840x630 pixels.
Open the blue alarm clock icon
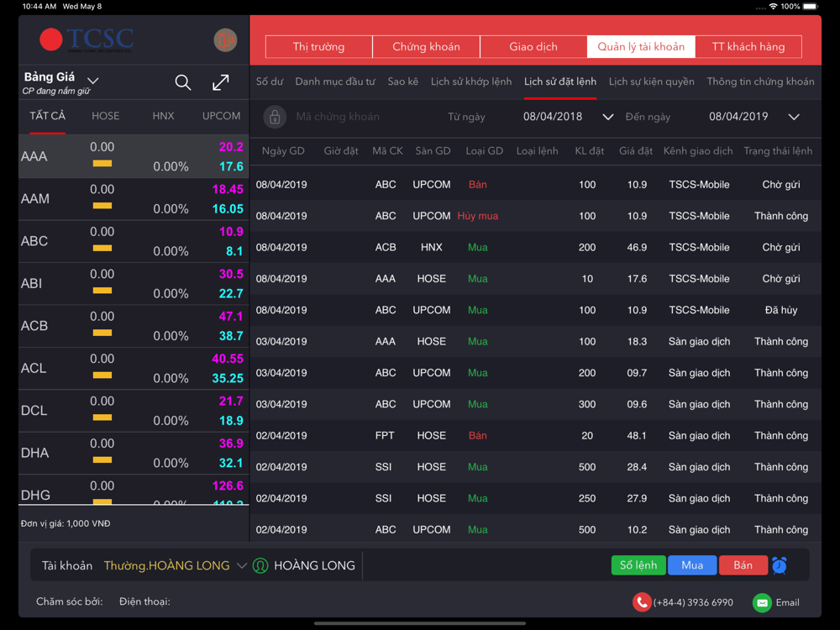(x=780, y=565)
